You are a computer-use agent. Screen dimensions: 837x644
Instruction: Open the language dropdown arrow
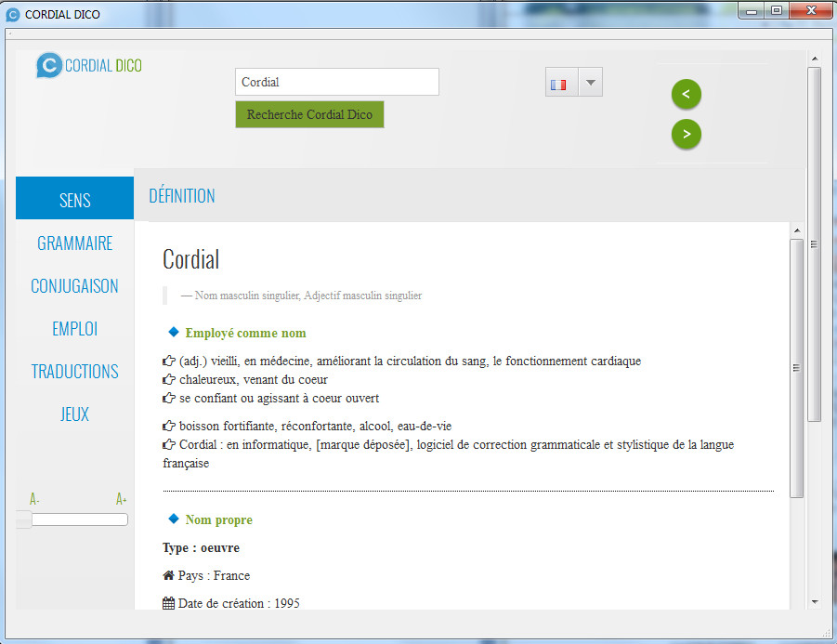591,82
